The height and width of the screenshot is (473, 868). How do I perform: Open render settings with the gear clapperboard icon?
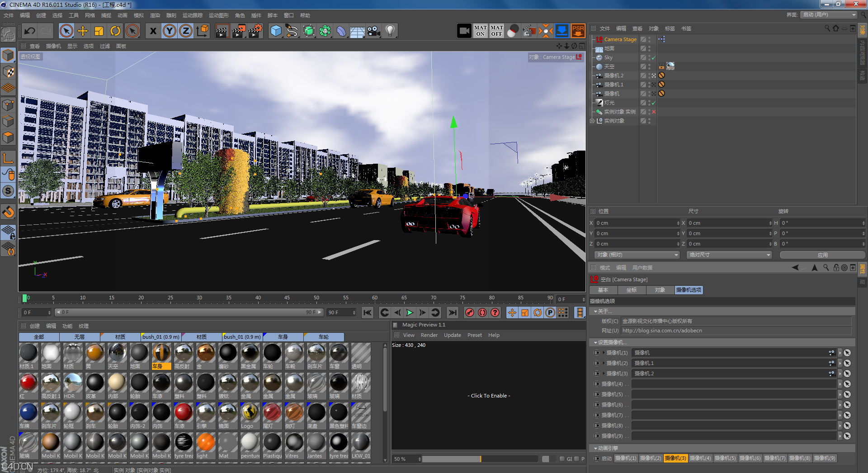[256, 31]
